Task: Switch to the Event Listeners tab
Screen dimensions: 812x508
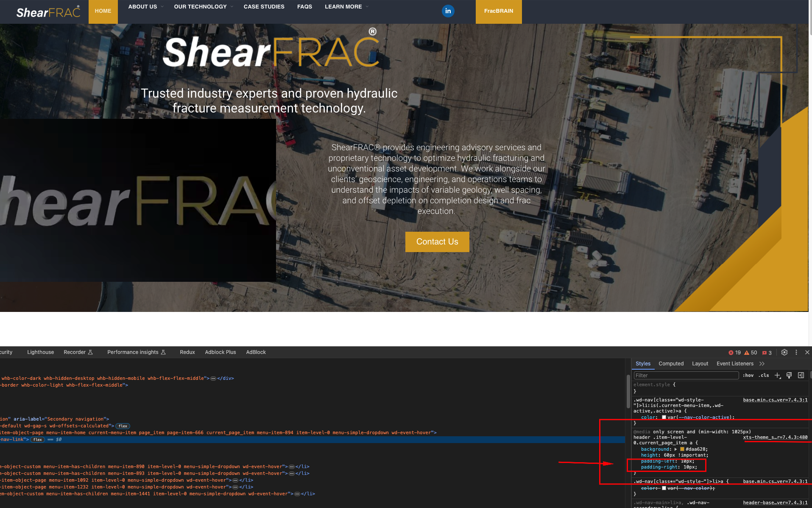Action: click(x=735, y=364)
